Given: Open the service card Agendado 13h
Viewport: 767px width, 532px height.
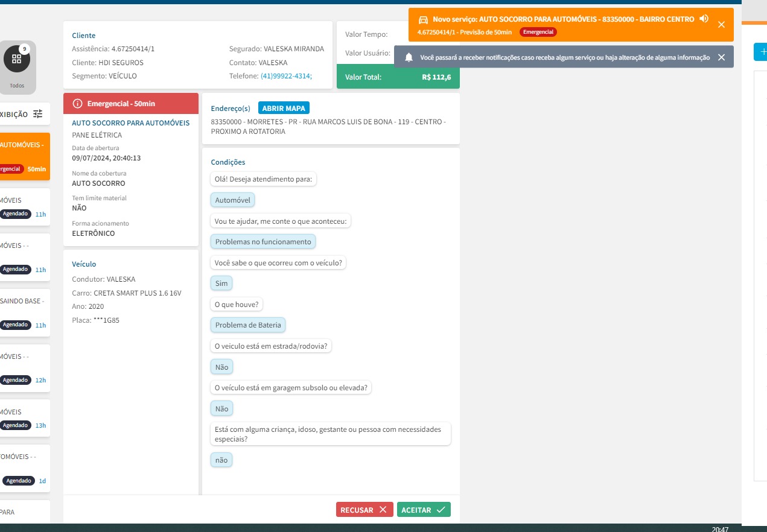Looking at the screenshot, I should (x=25, y=419).
